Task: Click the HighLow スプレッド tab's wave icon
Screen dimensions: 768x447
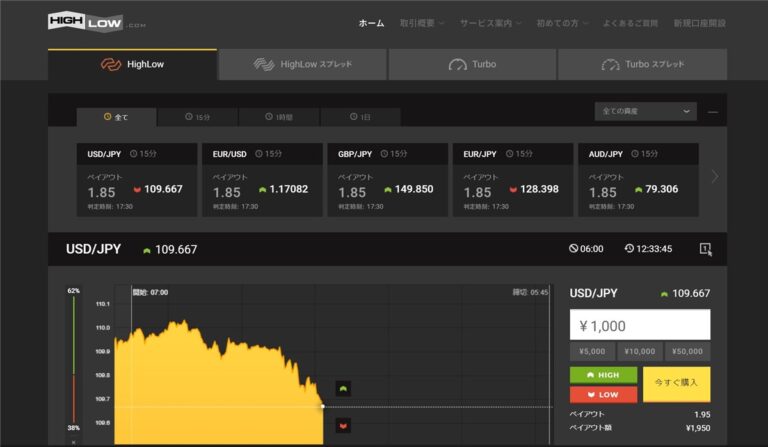Action: tap(264, 64)
